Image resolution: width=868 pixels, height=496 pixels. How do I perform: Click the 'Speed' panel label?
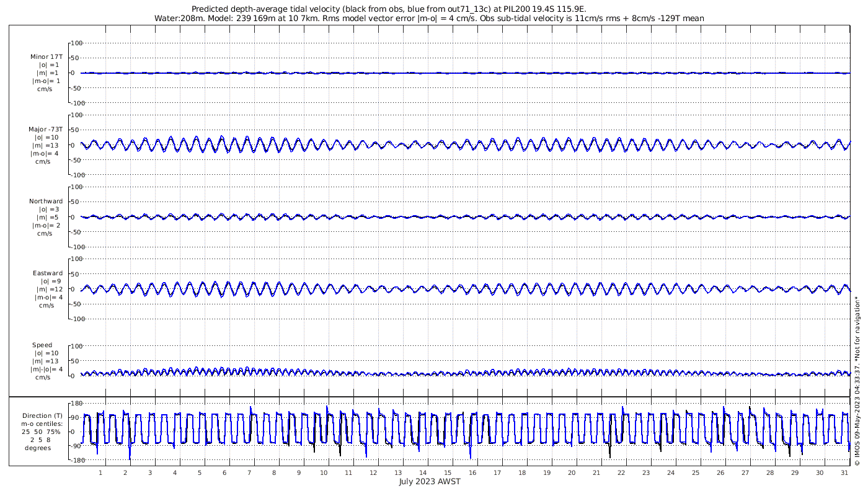click(x=42, y=345)
